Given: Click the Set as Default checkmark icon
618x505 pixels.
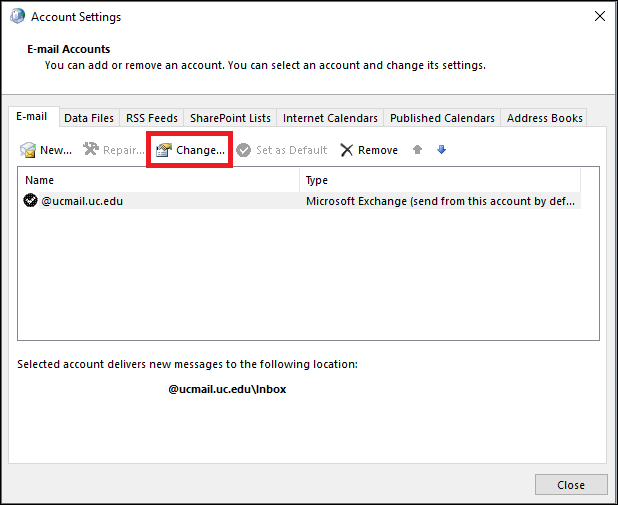Looking at the screenshot, I should click(244, 150).
